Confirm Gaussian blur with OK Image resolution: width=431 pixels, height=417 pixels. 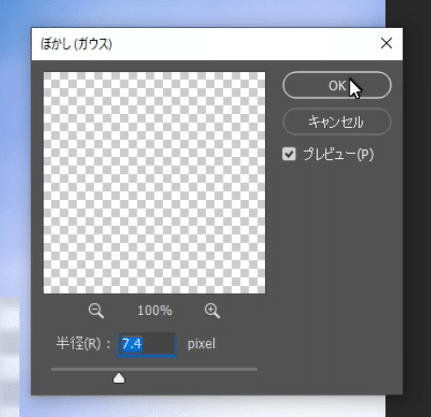click(x=337, y=85)
